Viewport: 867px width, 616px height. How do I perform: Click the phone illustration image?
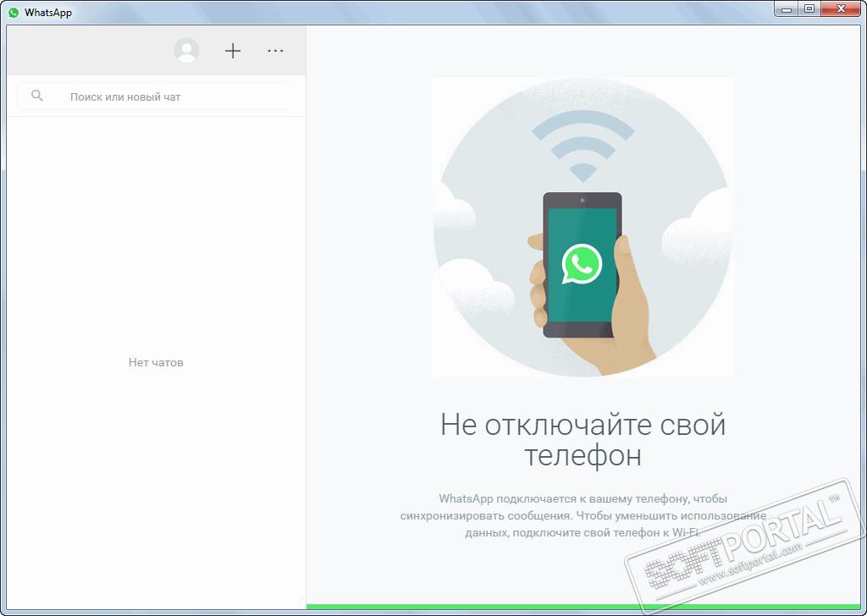click(x=583, y=227)
